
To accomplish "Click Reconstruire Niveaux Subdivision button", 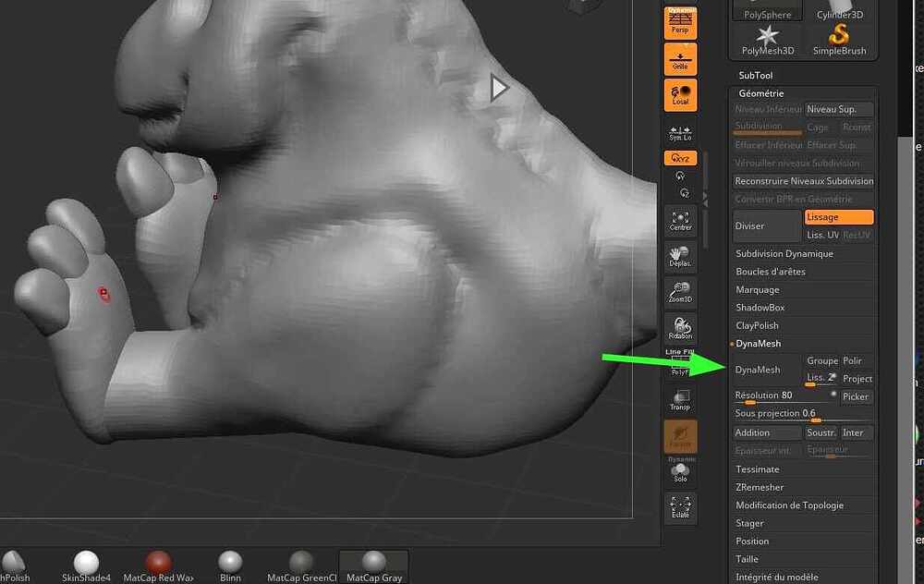I will point(804,181).
